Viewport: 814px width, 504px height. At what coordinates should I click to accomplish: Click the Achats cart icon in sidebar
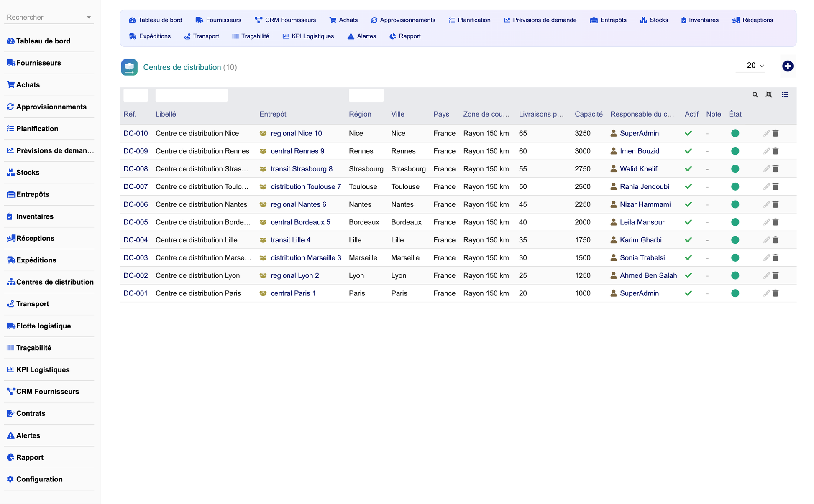[10, 84]
